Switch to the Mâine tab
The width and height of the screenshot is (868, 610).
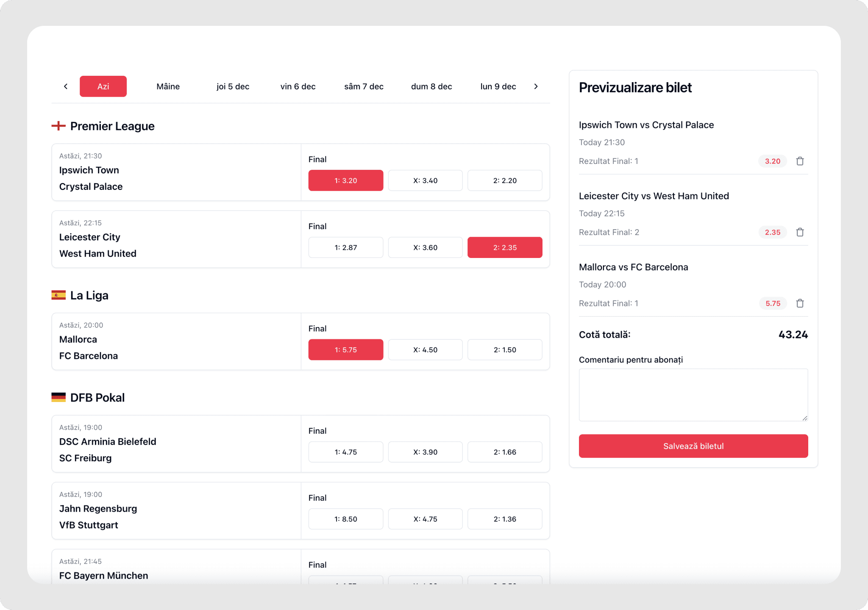click(168, 86)
